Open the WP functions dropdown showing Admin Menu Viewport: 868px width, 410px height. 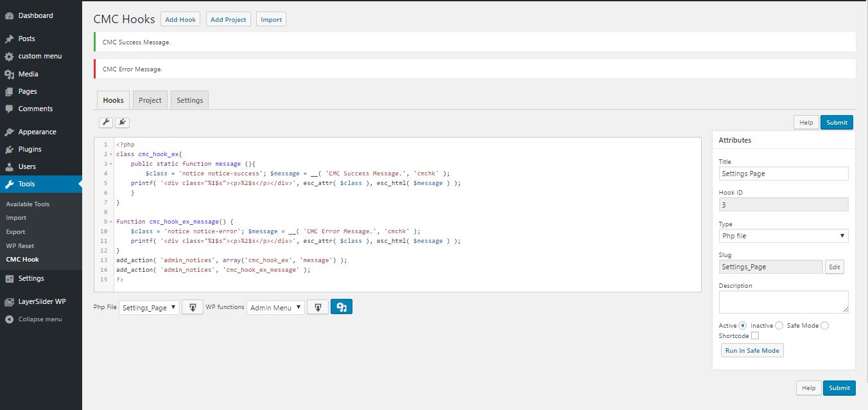point(275,308)
